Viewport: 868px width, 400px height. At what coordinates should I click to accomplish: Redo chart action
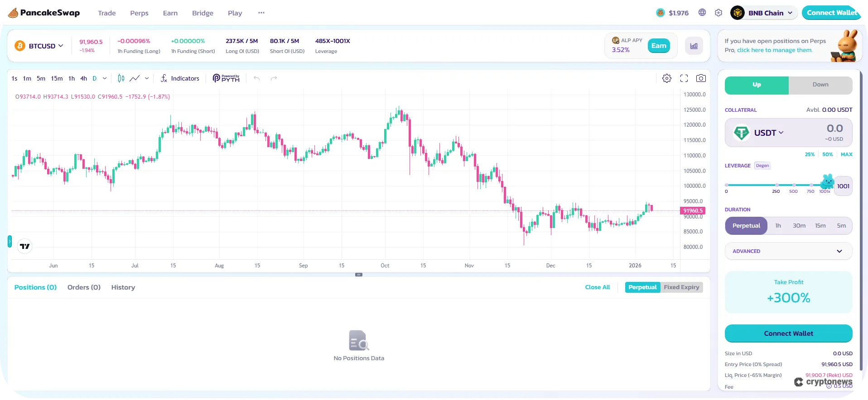point(274,78)
